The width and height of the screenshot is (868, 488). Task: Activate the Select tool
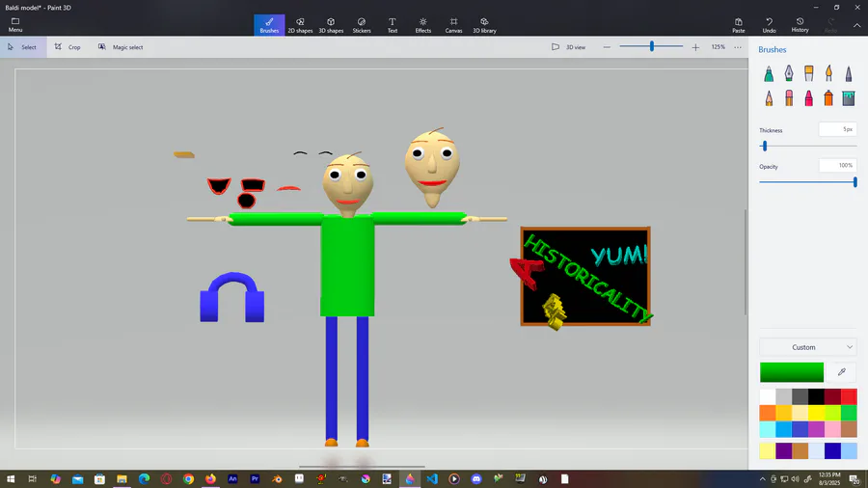(22, 47)
